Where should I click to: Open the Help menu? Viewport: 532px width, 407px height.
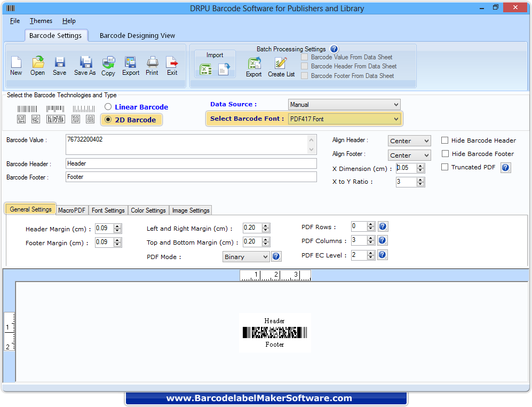click(x=69, y=21)
